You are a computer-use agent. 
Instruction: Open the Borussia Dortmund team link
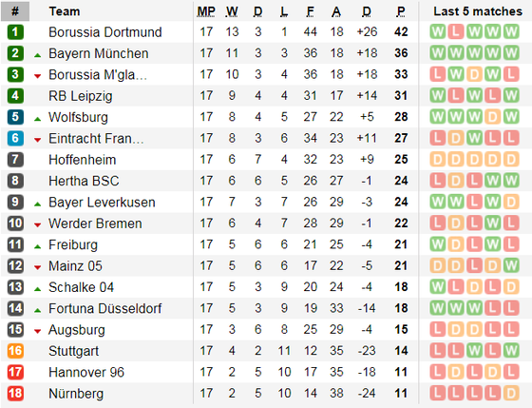point(105,32)
